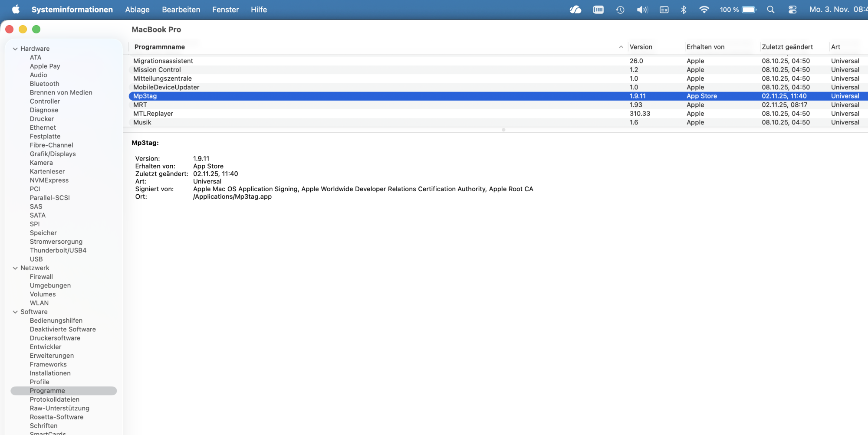Select Rosetta-Software in sidebar
Viewport: 868px width, 435px height.
click(56, 417)
